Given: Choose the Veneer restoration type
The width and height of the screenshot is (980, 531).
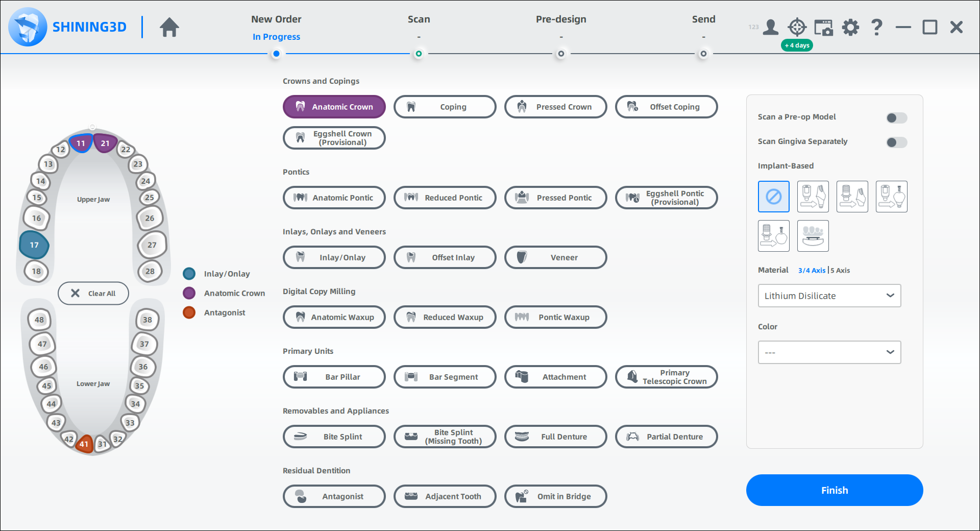Looking at the screenshot, I should (x=555, y=257).
